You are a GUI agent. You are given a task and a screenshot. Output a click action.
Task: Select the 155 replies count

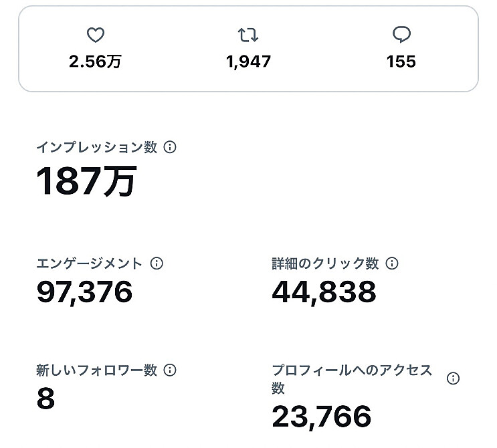(x=401, y=62)
